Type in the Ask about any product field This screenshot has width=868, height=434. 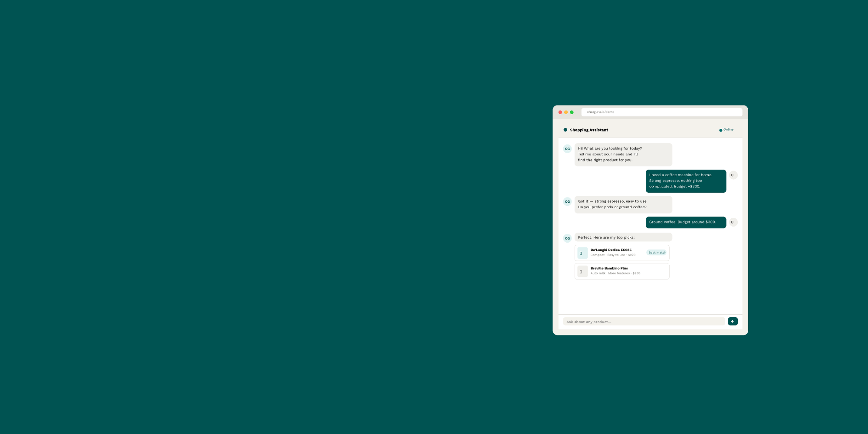(x=644, y=322)
